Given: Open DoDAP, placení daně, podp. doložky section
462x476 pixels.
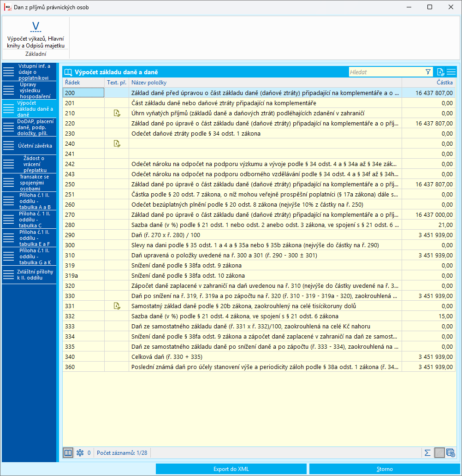Looking at the screenshot, I should click(x=29, y=127).
